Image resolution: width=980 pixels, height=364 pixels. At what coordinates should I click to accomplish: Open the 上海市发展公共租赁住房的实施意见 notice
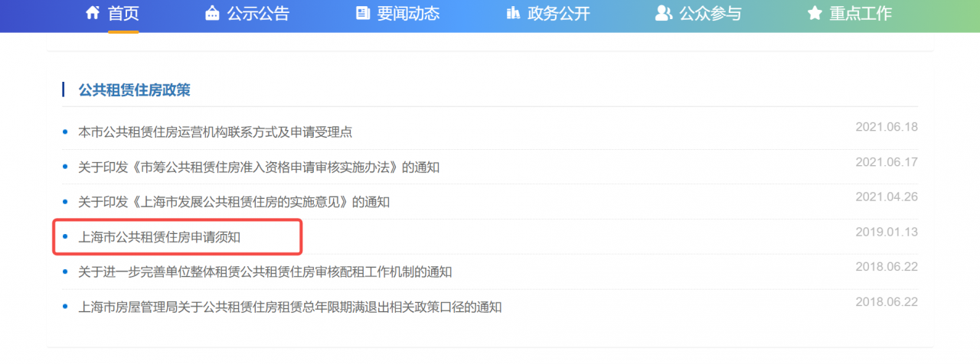click(234, 203)
